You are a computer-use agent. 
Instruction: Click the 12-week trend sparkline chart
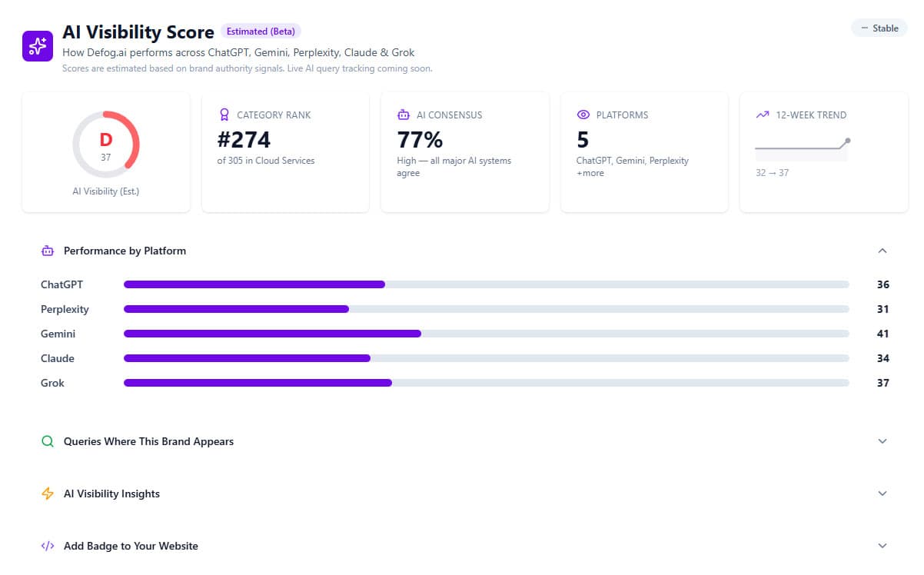(x=803, y=148)
